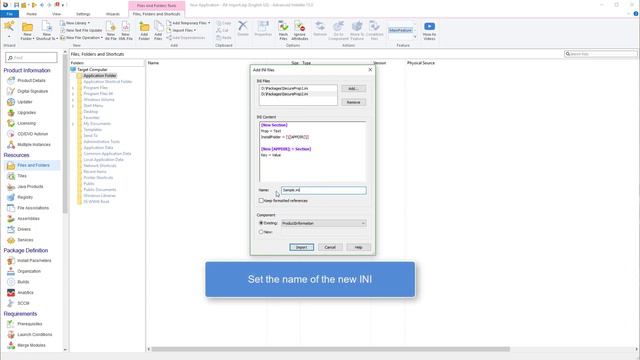Viewport: 640px width, 360px height.
Task: Open the existing component dropdown
Action: (324, 223)
